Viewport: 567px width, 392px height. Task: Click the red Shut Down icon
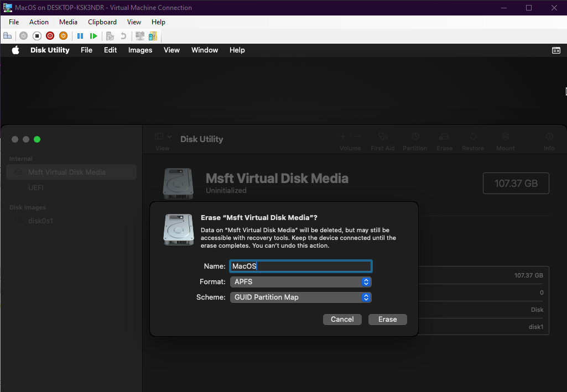(x=50, y=36)
